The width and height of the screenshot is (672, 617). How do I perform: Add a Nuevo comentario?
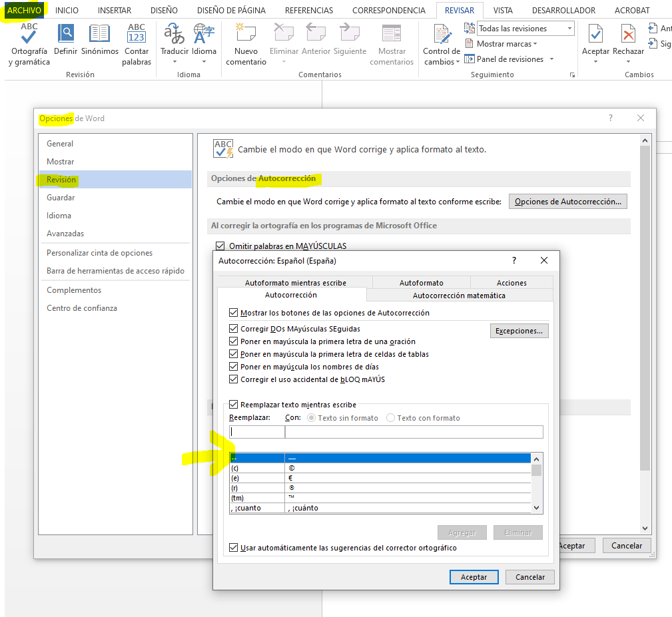(246, 35)
